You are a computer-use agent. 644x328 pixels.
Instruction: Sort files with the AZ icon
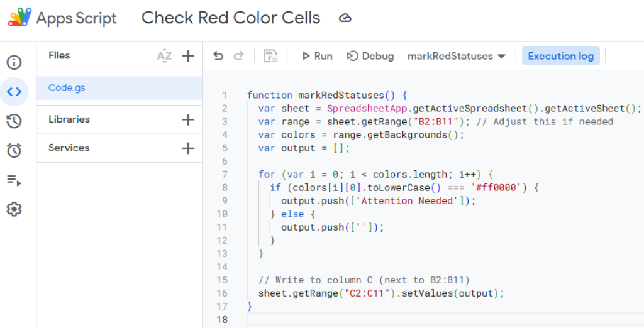pos(164,56)
